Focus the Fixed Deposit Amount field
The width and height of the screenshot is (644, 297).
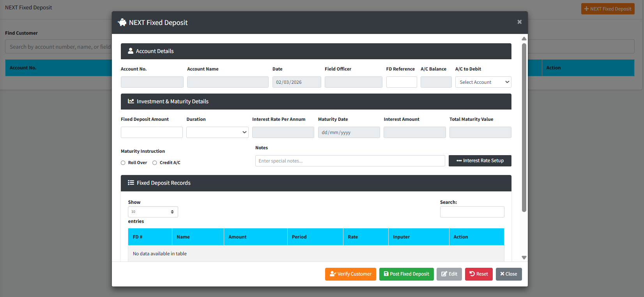tap(152, 133)
